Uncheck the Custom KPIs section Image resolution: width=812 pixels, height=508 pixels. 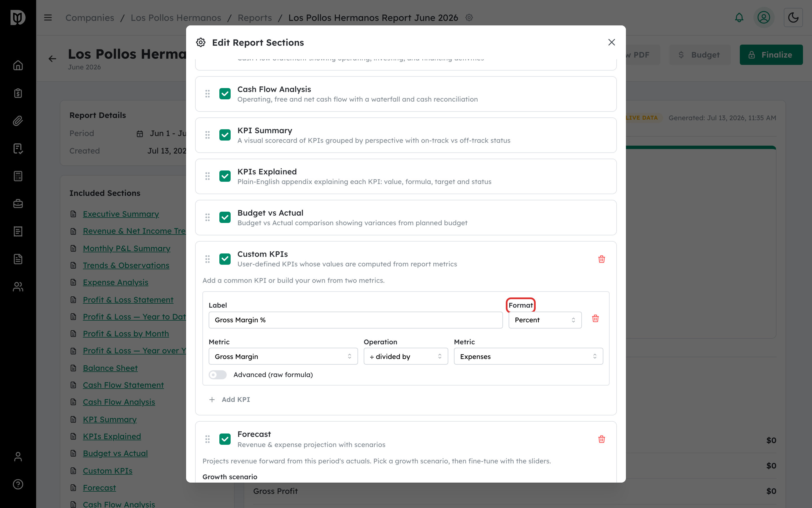[225, 259]
